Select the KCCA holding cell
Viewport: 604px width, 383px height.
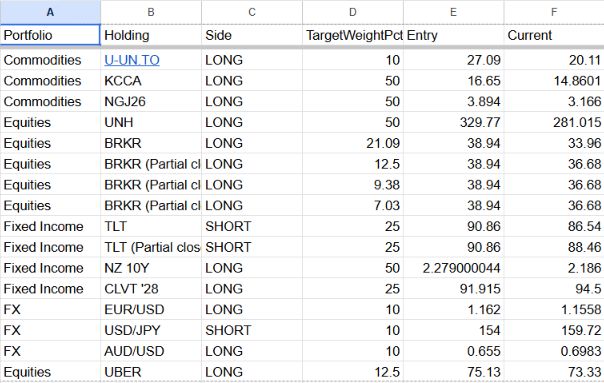point(151,81)
